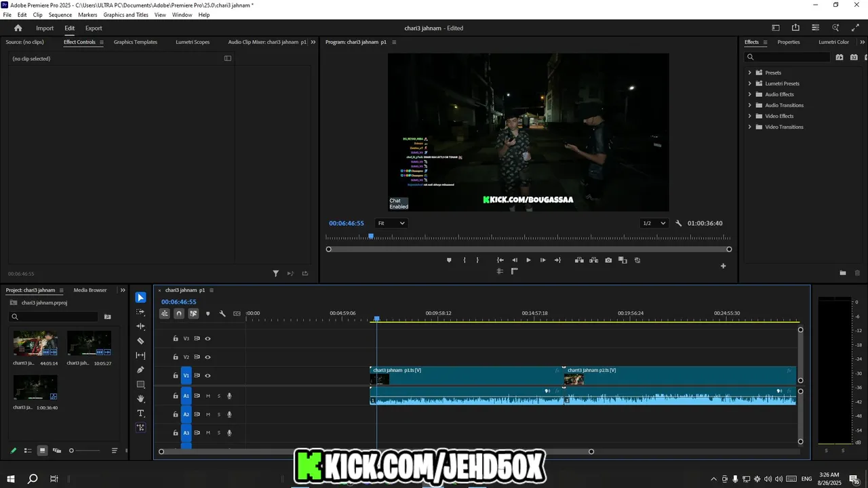Screen dimensions: 868x488
Task: Open the Fit zoom level dropdown
Action: 391,223
